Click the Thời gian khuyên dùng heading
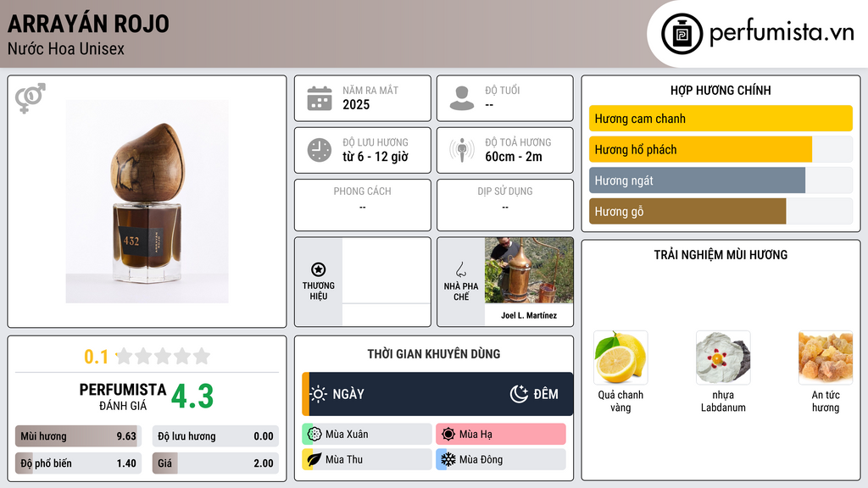The image size is (868, 488). click(433, 354)
